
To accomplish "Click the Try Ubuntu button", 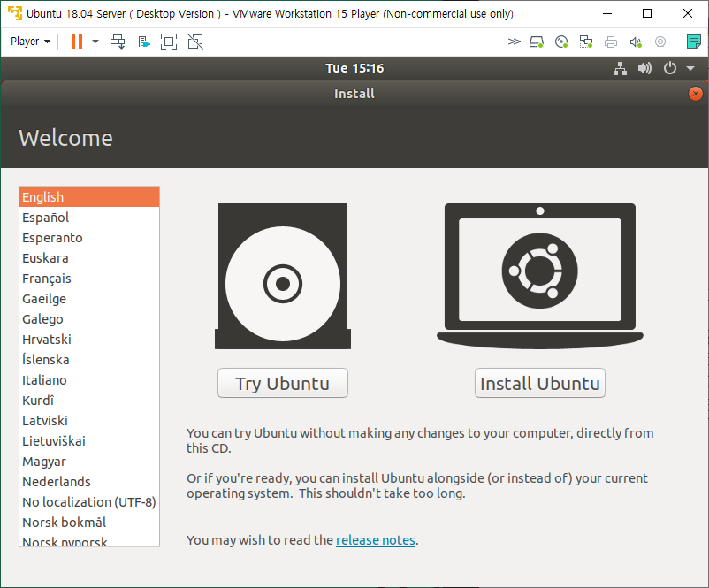I will click(x=283, y=383).
